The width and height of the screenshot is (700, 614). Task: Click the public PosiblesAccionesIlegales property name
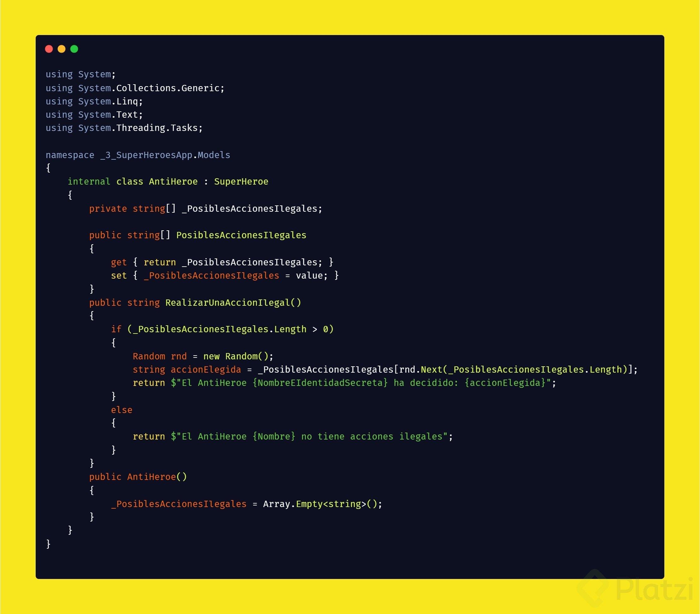(x=241, y=235)
